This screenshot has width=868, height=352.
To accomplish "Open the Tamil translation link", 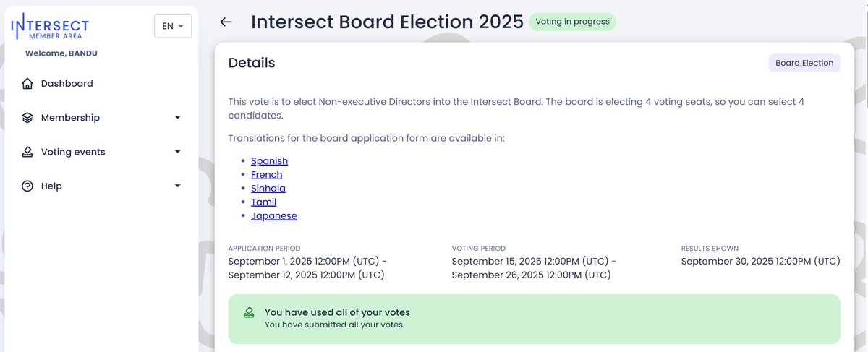I will coord(263,202).
